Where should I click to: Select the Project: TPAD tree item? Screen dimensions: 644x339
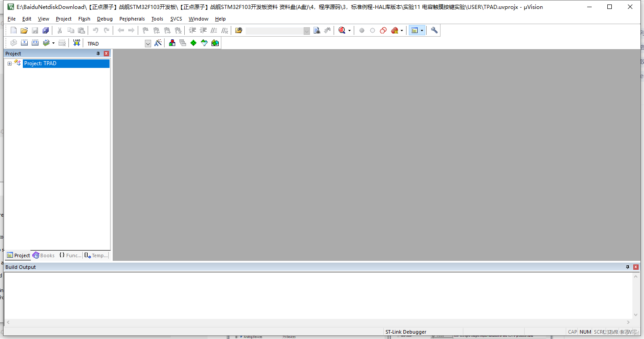click(x=66, y=63)
